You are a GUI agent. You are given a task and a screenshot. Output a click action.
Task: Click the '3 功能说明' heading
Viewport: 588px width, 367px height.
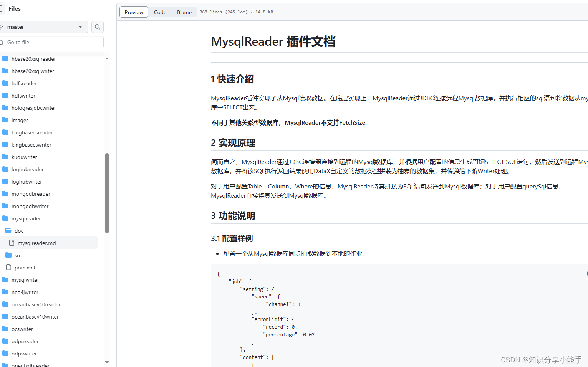point(233,216)
